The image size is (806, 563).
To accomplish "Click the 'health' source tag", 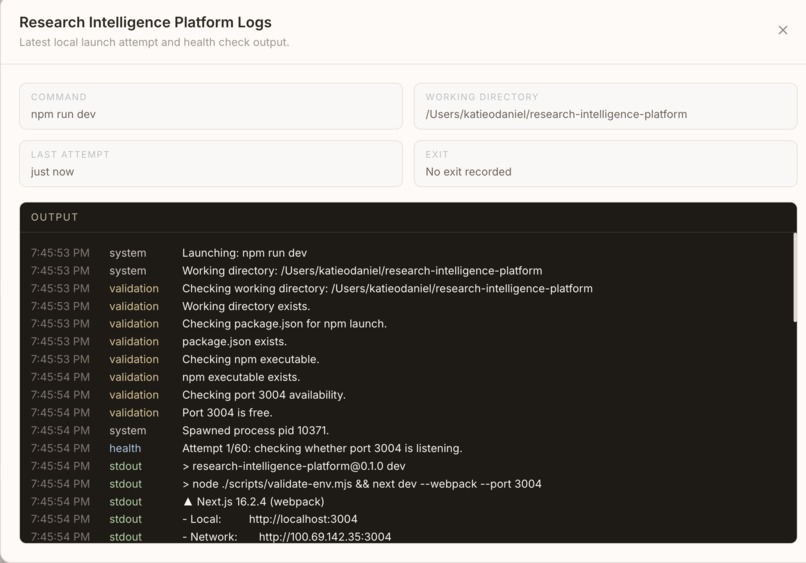I will coord(125,448).
